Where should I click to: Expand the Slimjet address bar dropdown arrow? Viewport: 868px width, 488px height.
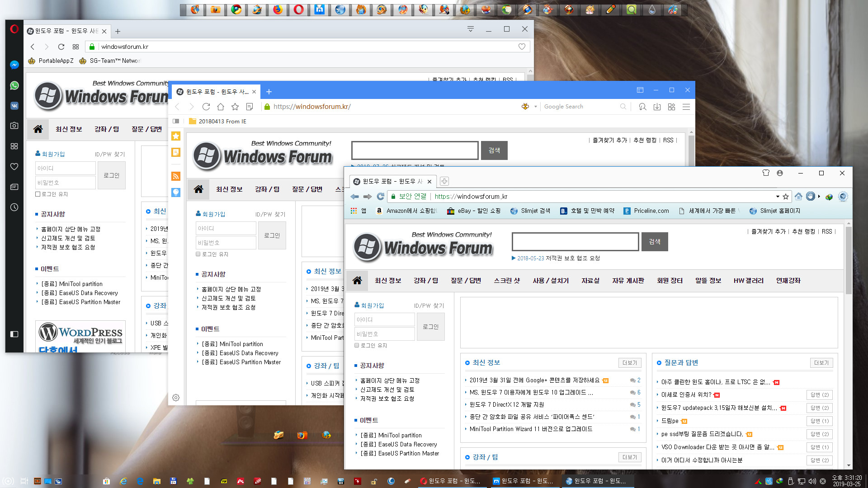778,197
